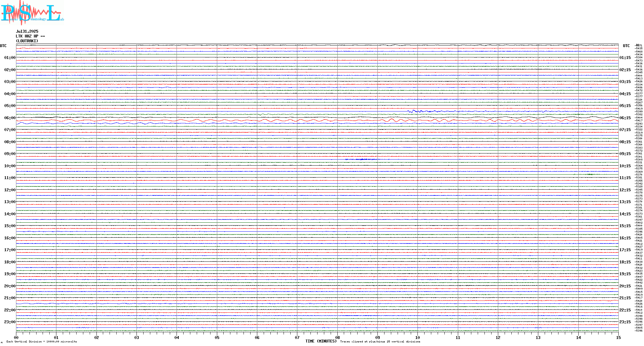Click the wavy red trace in the 06:00 row
Screen dimensions: 644x346
pyautogui.click(x=317, y=120)
